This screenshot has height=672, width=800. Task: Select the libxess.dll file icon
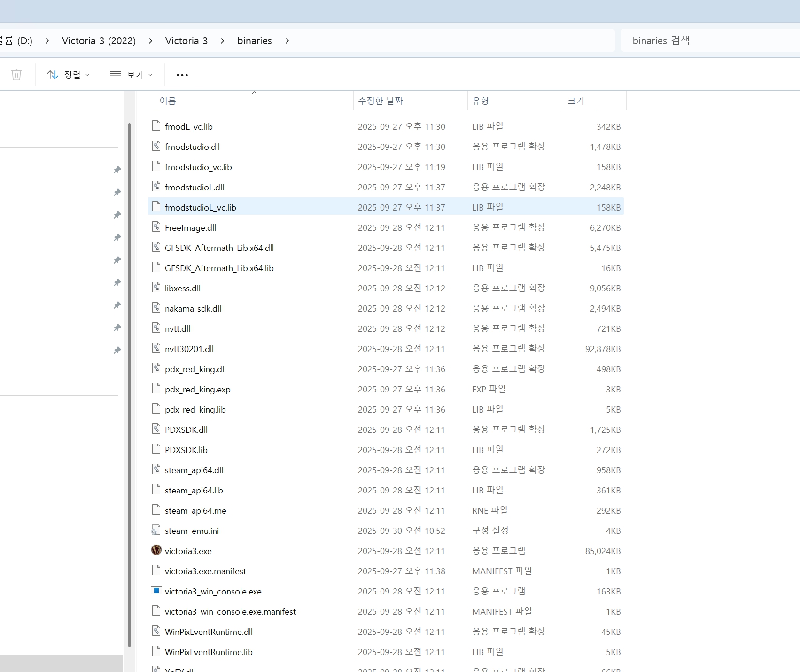pyautogui.click(x=156, y=288)
